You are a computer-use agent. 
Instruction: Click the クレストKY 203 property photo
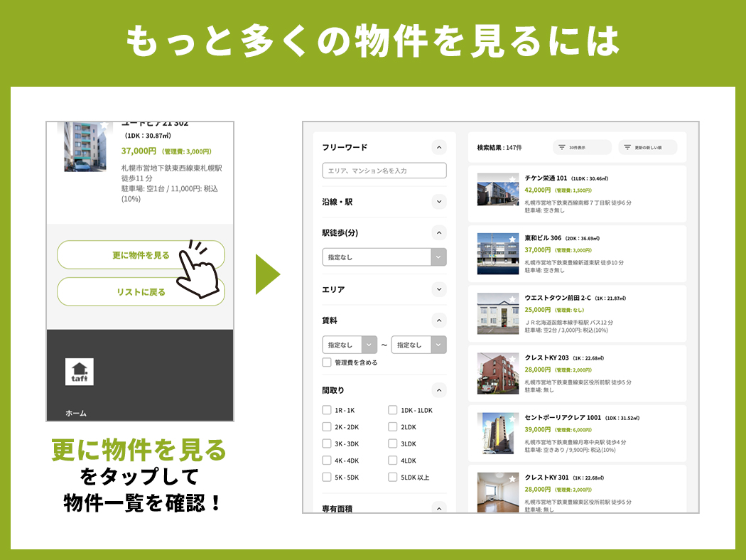click(x=498, y=374)
